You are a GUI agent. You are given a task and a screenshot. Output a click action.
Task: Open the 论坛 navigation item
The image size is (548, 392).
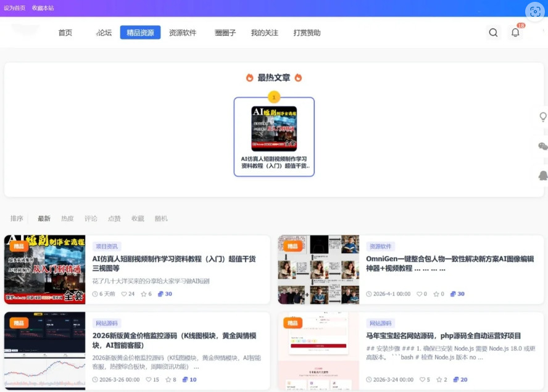104,33
